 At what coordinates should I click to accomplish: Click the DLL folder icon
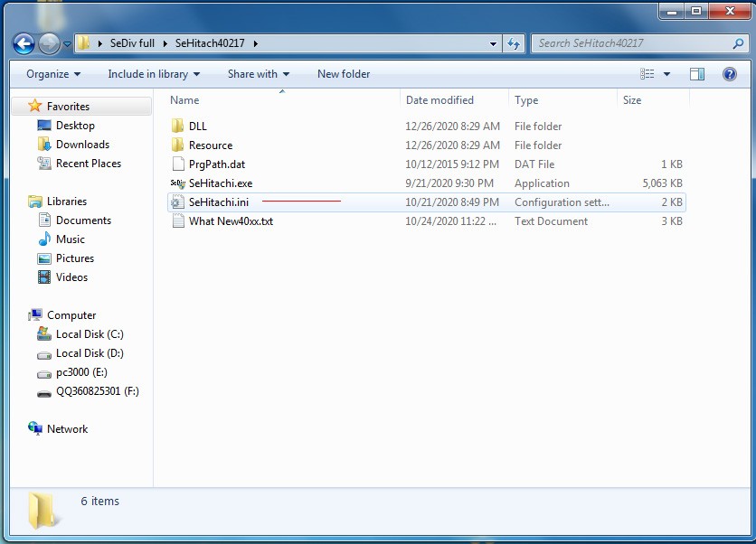click(x=177, y=127)
